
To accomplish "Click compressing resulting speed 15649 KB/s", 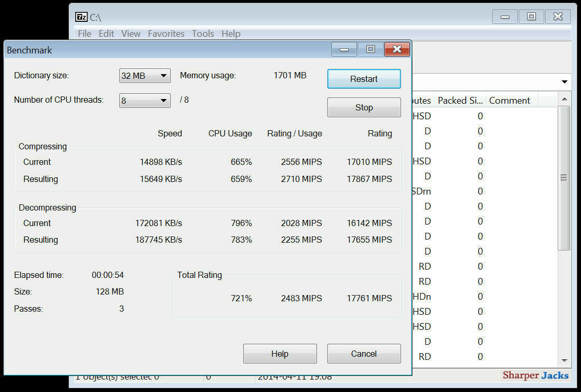I will pyautogui.click(x=161, y=179).
